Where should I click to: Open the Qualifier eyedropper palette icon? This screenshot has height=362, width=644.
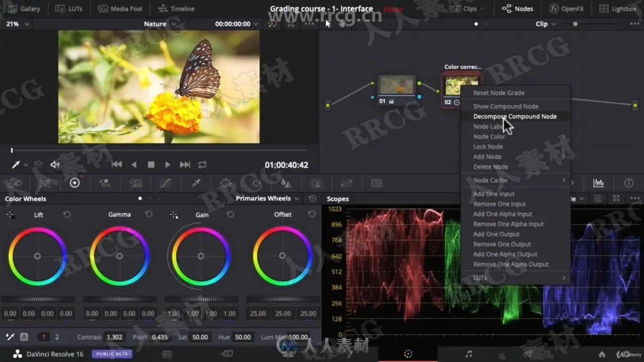click(x=196, y=183)
